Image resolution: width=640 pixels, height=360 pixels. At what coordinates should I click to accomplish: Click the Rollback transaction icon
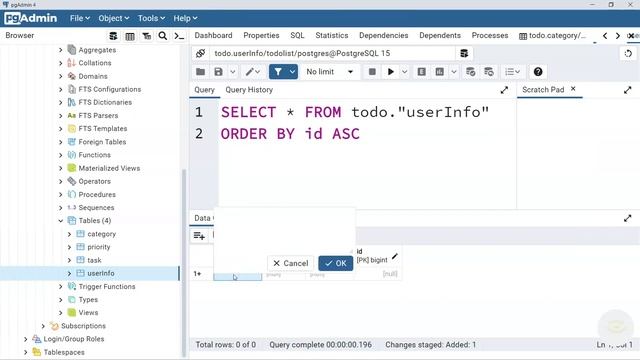[489, 72]
